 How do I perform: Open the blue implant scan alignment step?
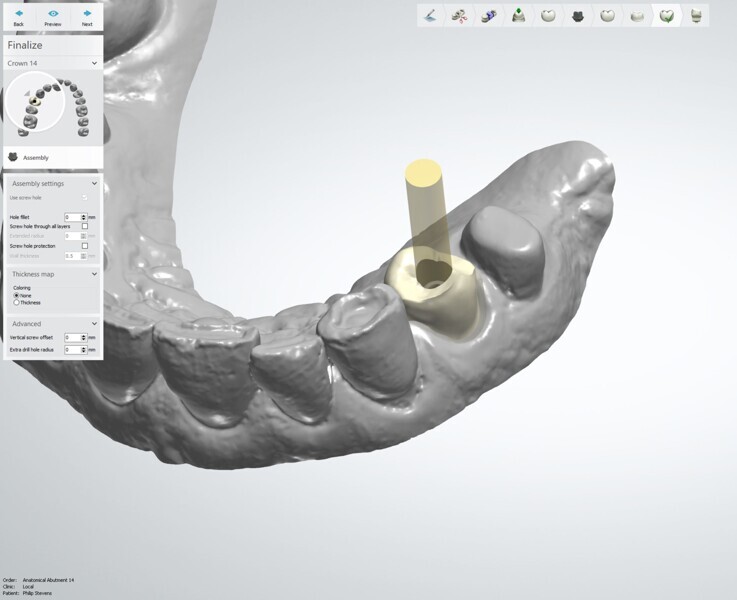tap(489, 16)
